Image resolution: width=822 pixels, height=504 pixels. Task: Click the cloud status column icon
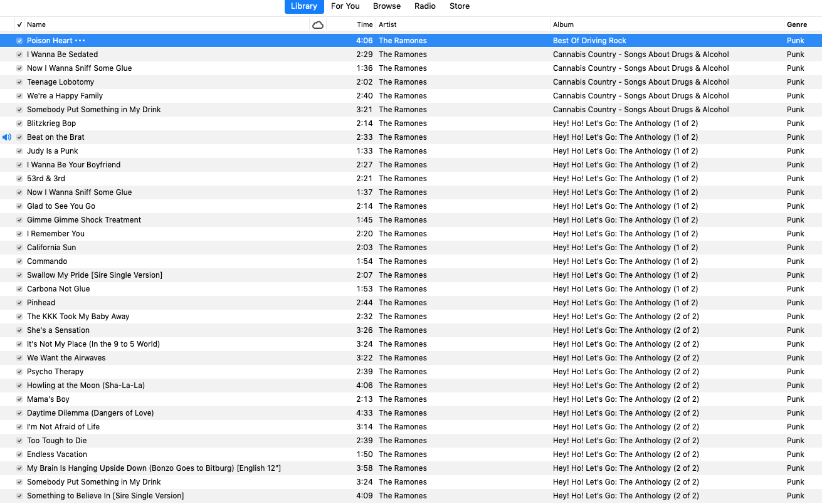318,24
